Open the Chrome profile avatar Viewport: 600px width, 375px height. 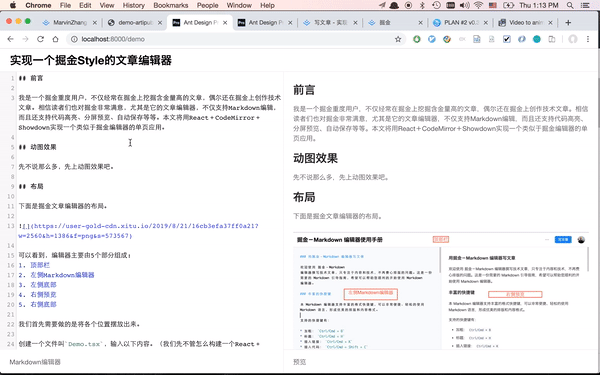572,39
